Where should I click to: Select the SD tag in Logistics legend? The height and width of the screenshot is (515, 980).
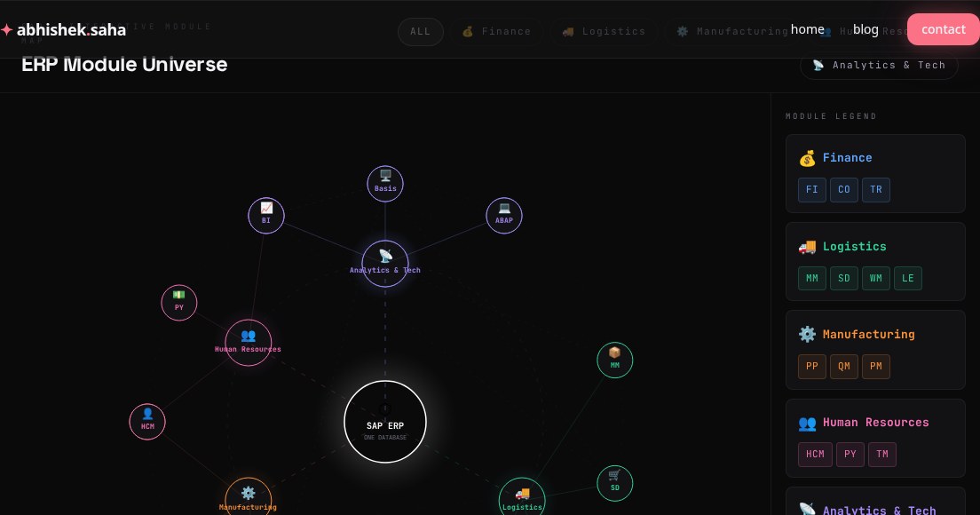tap(844, 278)
